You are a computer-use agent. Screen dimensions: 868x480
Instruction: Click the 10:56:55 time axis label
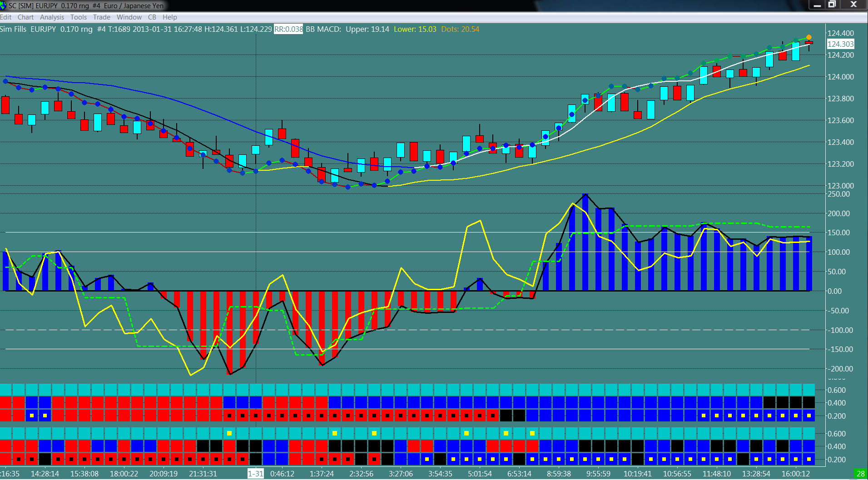[677, 474]
